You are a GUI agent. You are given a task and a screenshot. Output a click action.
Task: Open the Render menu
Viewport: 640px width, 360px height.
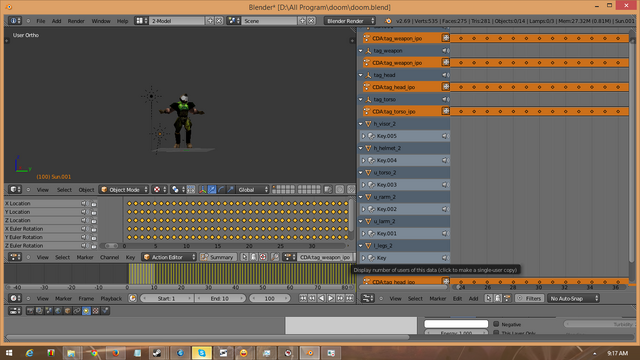76,21
